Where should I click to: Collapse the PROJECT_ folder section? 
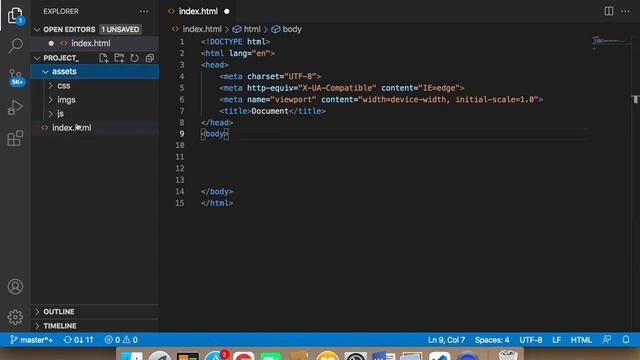pyautogui.click(x=37, y=58)
